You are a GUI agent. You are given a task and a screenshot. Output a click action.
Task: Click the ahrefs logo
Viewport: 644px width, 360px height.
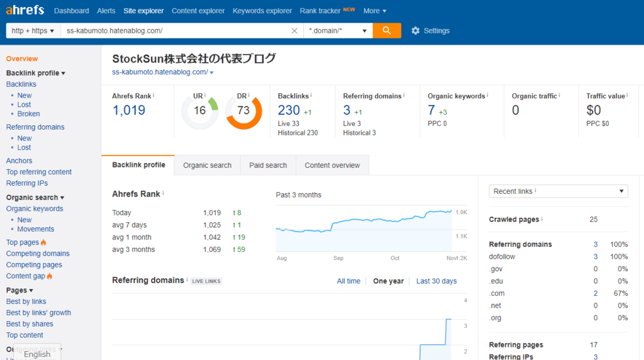click(x=25, y=10)
